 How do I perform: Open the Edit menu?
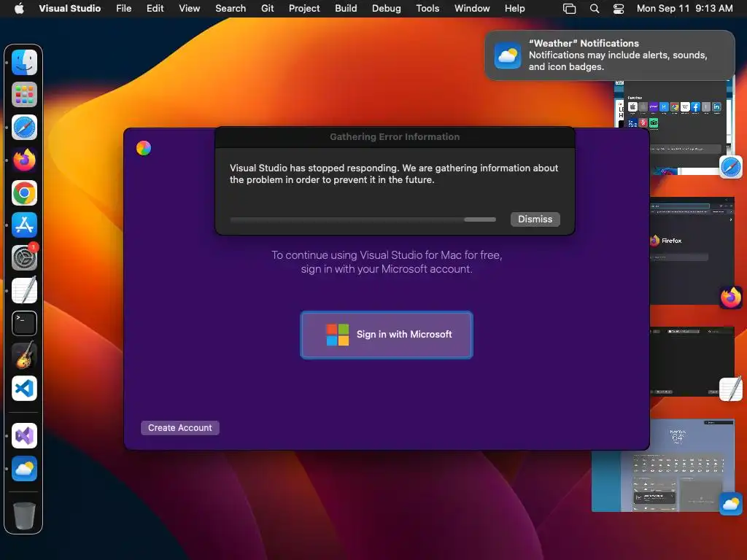[155, 8]
